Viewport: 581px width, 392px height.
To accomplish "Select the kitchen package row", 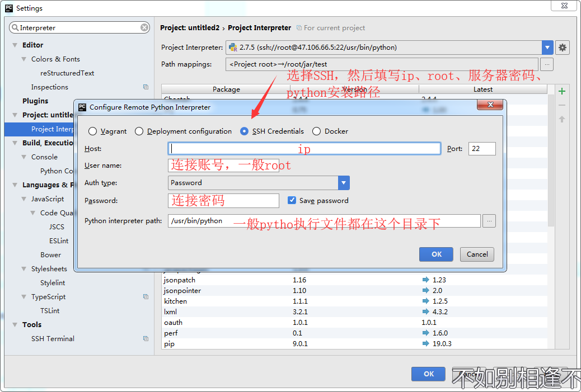I will 354,301.
